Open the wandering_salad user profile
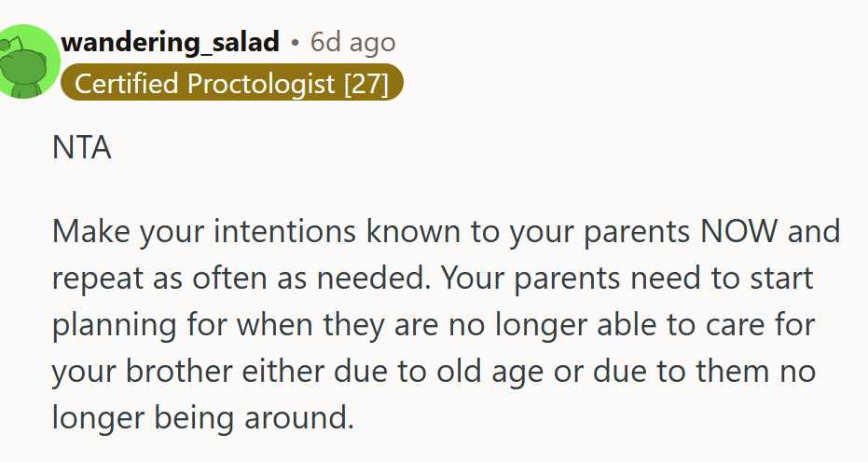Image resolution: width=868 pixels, height=462 pixels. pyautogui.click(x=170, y=42)
